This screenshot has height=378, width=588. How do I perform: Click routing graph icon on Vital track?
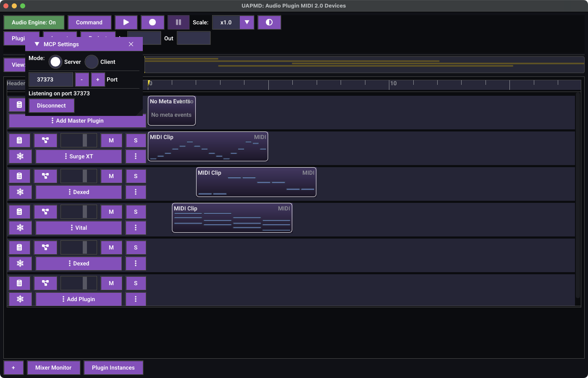click(45, 212)
